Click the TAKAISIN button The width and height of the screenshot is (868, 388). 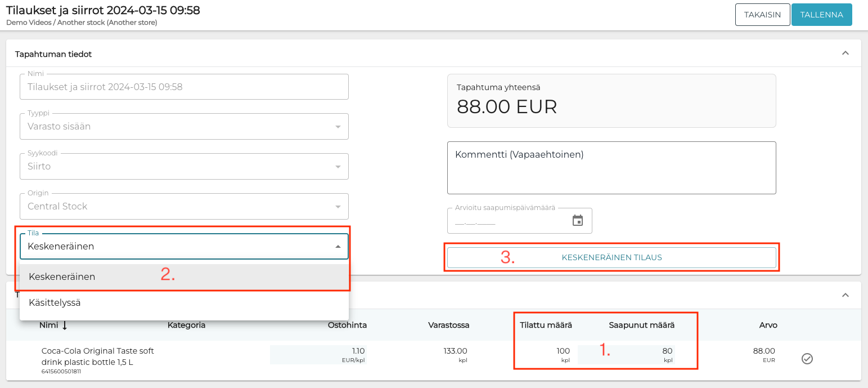point(762,15)
